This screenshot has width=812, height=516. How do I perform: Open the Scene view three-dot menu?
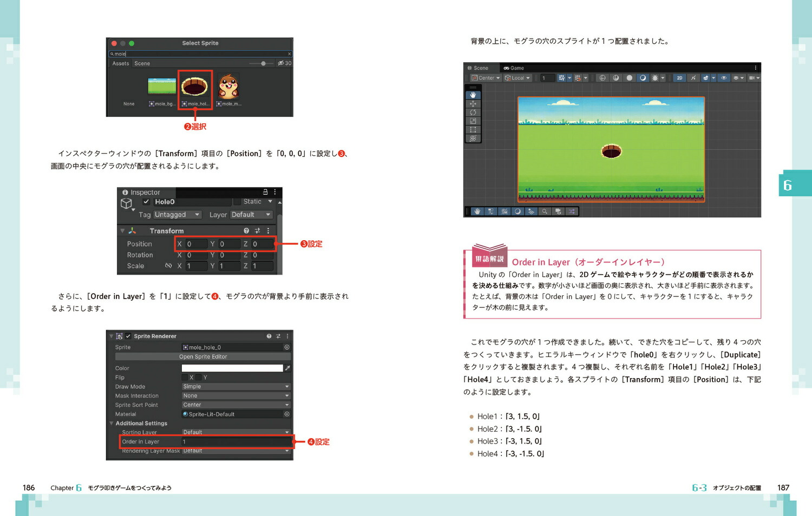click(756, 68)
